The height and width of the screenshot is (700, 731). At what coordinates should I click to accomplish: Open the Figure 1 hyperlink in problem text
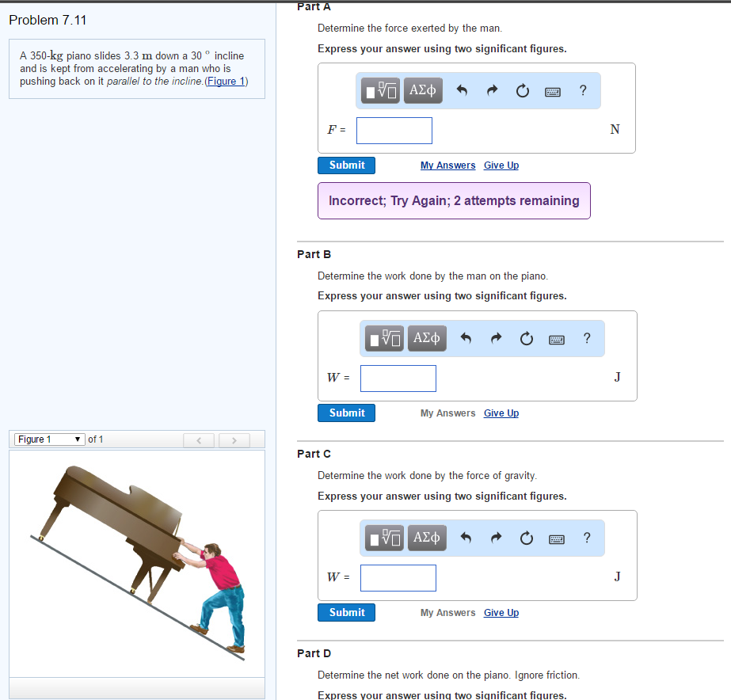point(226,81)
